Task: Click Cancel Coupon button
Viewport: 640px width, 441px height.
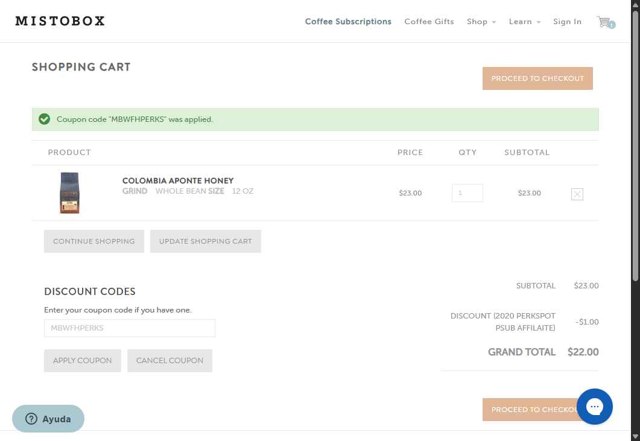Action: tap(170, 361)
